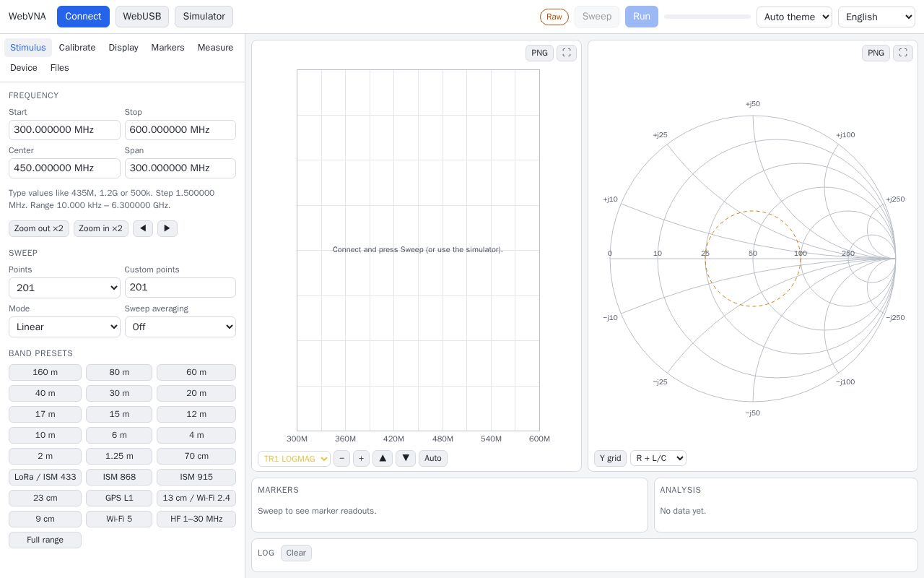This screenshot has height=578, width=924.
Task: Select the 2 m band preset
Action: (x=45, y=456)
